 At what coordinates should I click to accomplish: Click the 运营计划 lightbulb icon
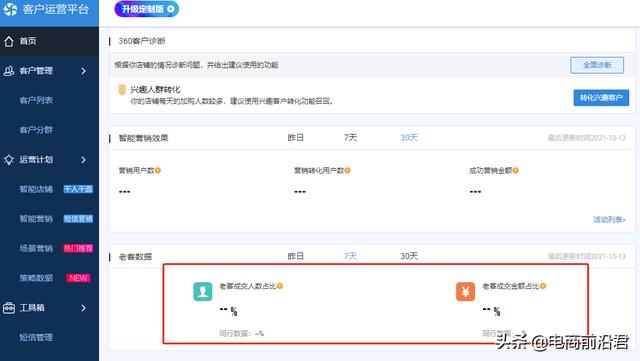coord(9,160)
